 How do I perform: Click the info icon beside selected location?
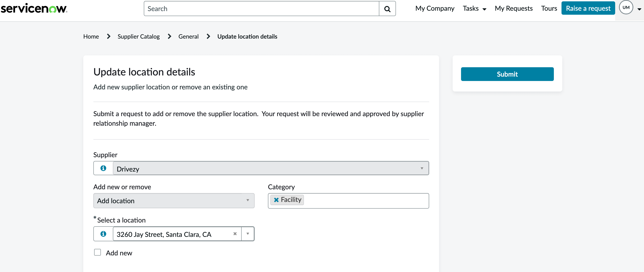pyautogui.click(x=103, y=234)
